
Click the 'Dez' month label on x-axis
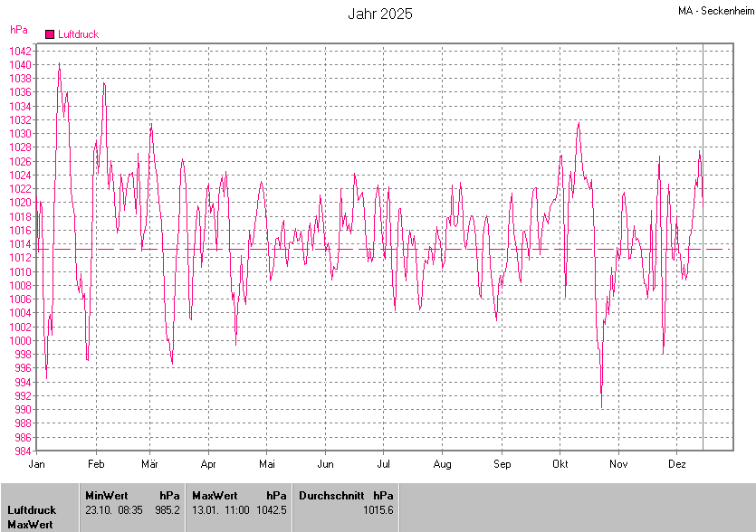click(x=676, y=464)
